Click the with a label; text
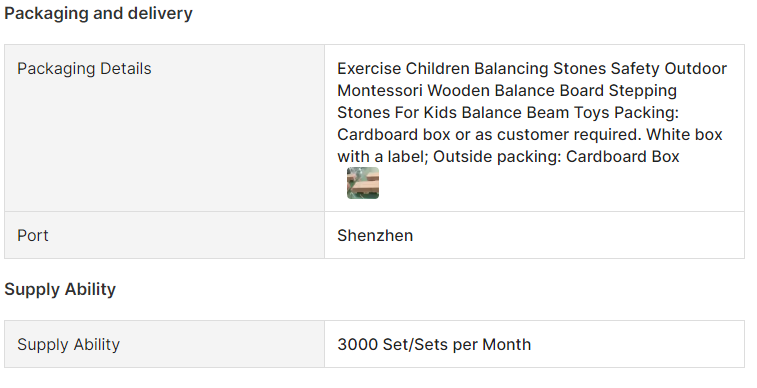The height and width of the screenshot is (388, 757). click(x=383, y=156)
